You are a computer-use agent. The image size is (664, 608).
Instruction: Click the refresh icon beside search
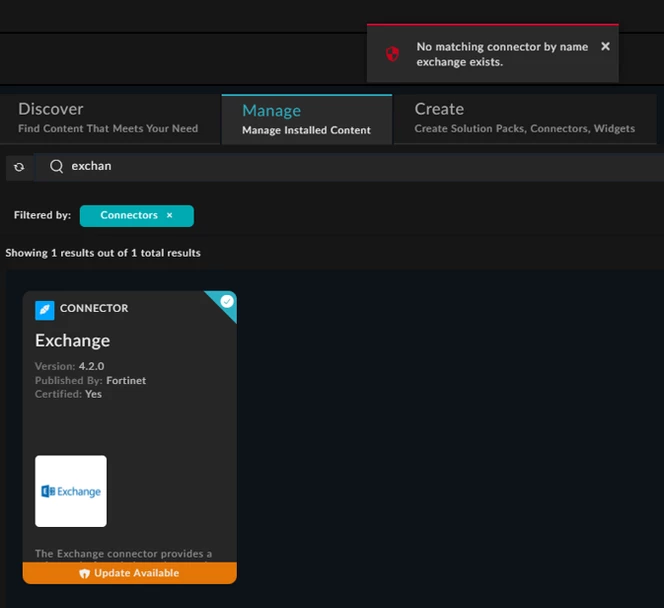coord(19,167)
